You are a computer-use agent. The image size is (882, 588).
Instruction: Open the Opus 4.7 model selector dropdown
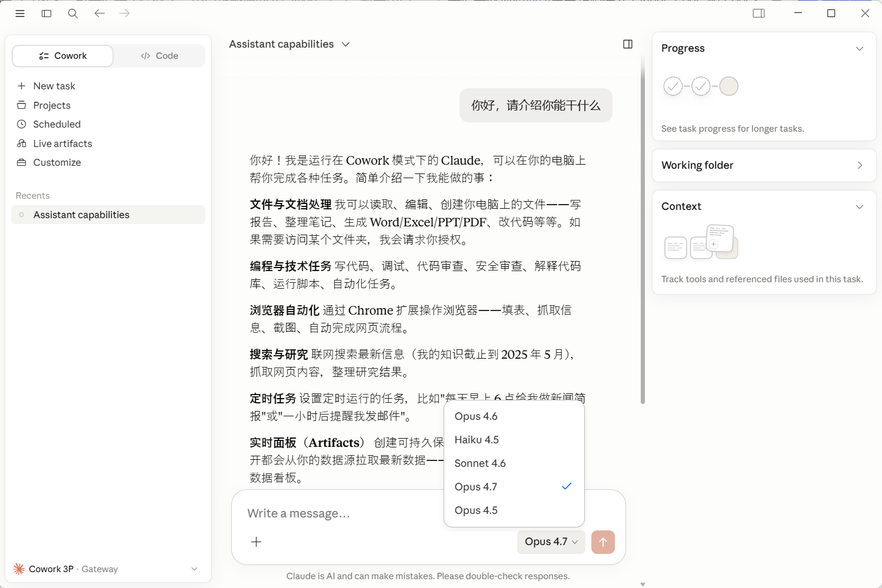551,542
